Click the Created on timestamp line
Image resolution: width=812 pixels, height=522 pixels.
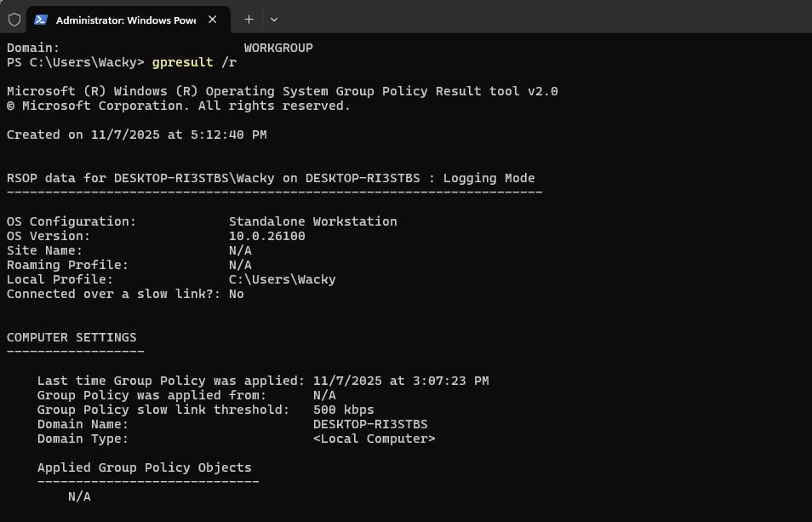[x=136, y=135]
